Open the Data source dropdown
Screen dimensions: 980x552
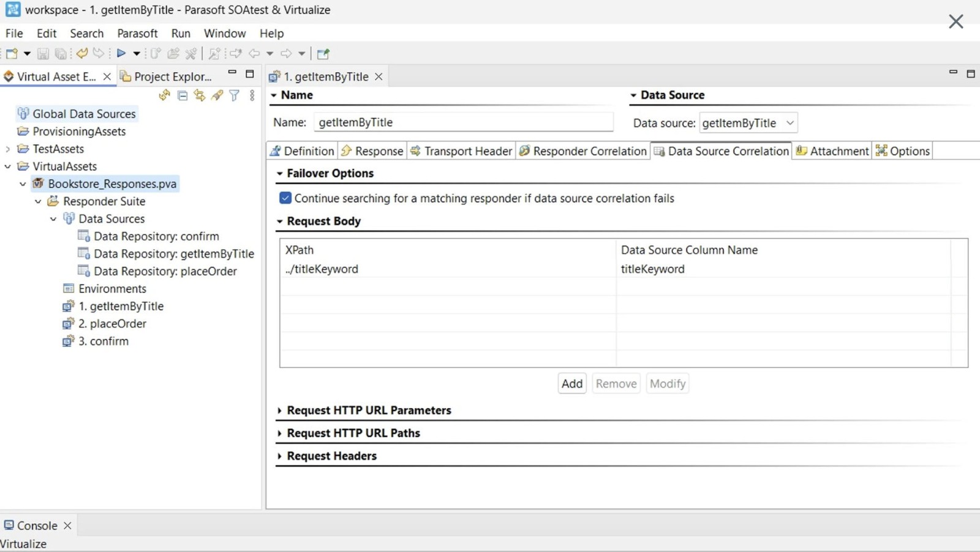(790, 123)
